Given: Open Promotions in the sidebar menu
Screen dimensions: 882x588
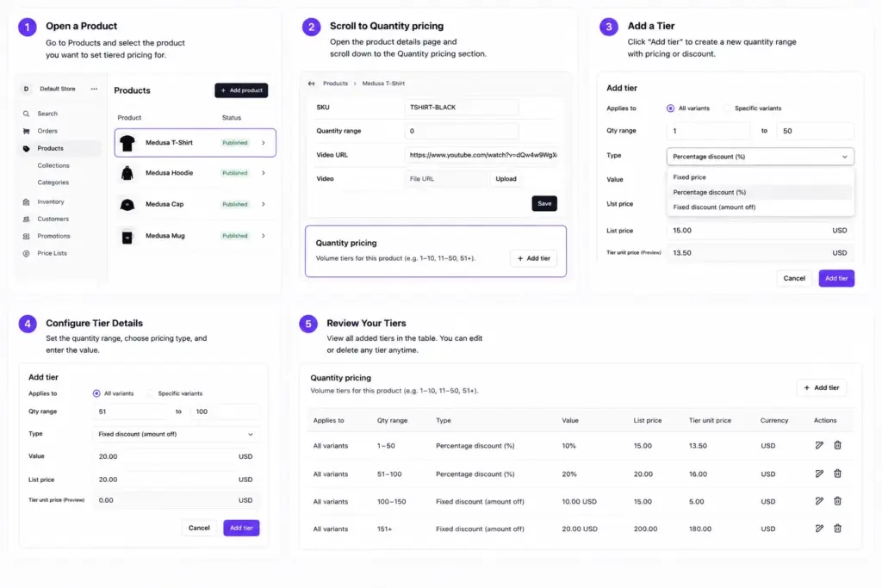Looking at the screenshot, I should [x=53, y=236].
